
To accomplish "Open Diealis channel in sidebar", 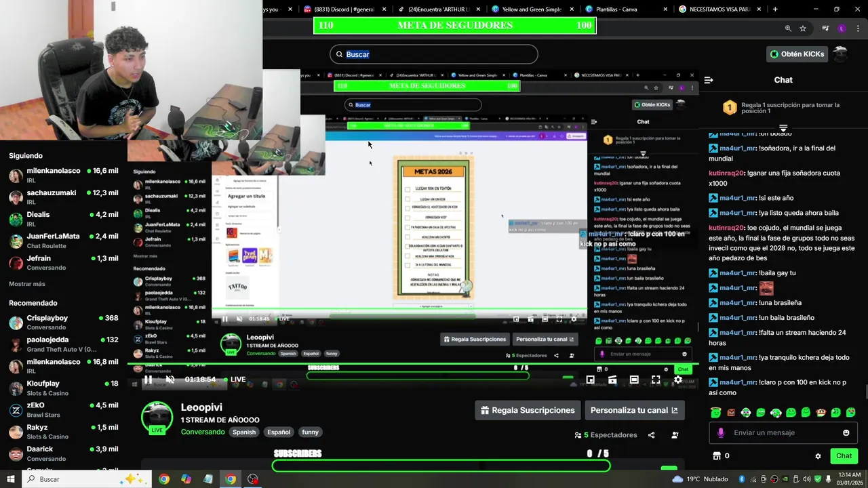I will tap(64, 218).
